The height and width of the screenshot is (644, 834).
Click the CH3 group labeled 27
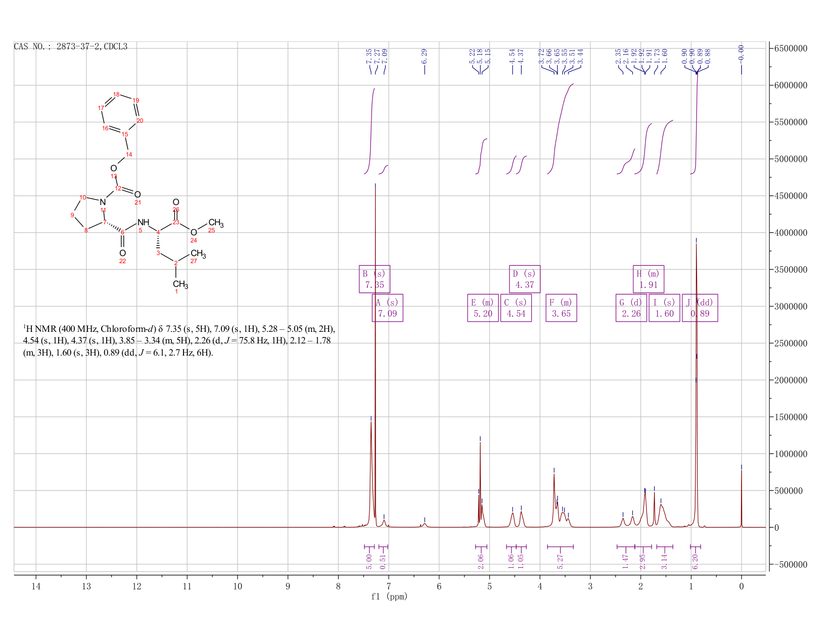pos(198,254)
